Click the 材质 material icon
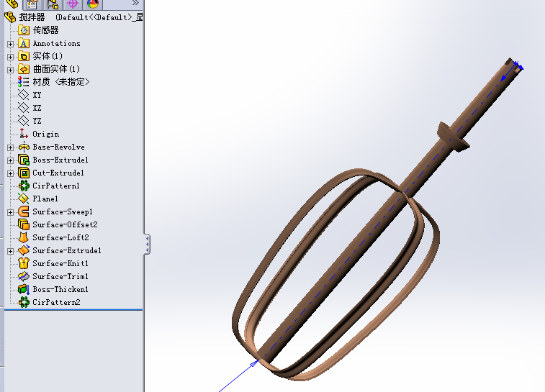Image resolution: width=545 pixels, height=392 pixels. 24,82
